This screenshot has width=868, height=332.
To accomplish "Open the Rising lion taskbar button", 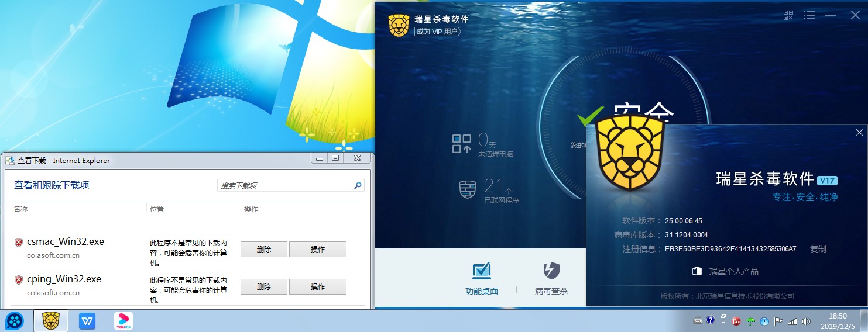I will click(x=51, y=321).
